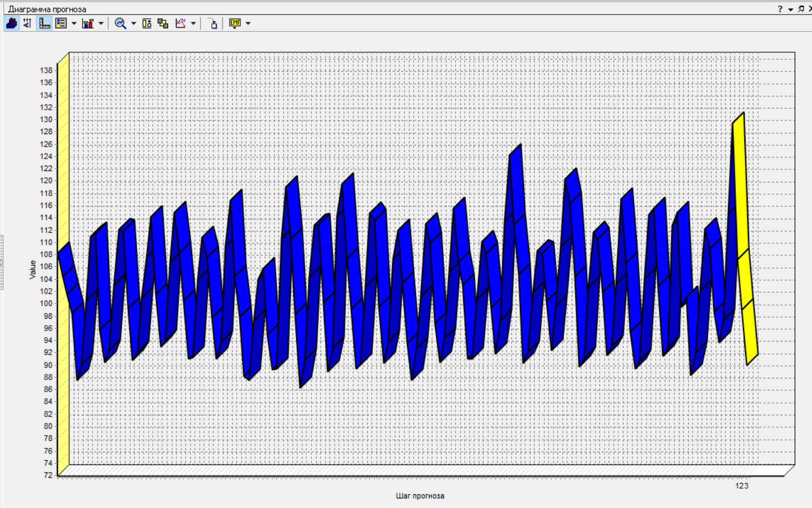Export the chart with EMF icon
Image resolution: width=812 pixels, height=508 pixels.
pos(235,23)
